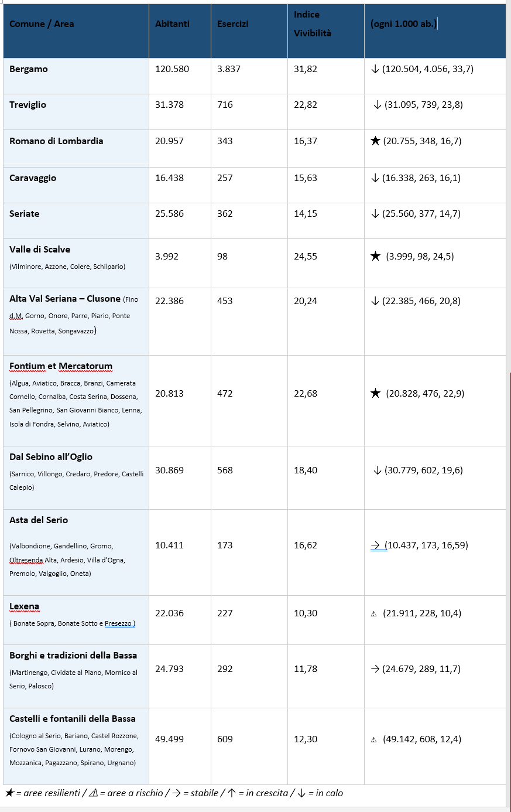Click the Alta Val Seriana – Clusone heading
Viewport: 511px width, 812px height.
click(x=64, y=299)
